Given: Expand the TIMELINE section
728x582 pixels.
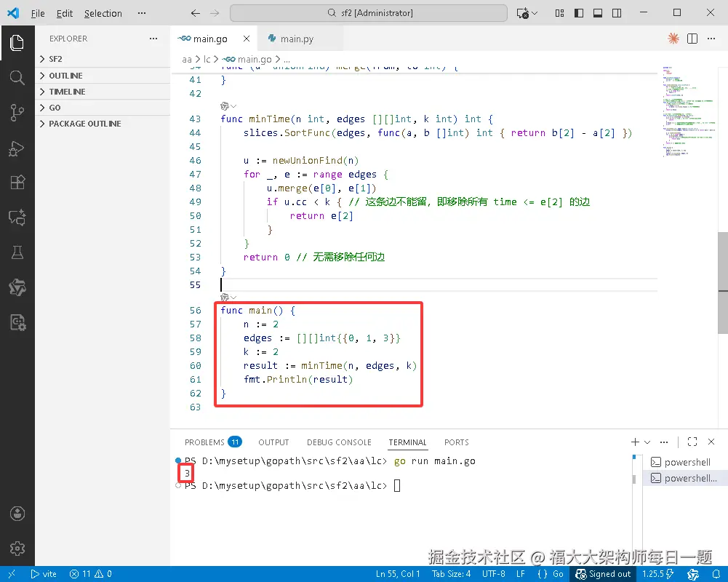Looking at the screenshot, I should tap(103, 92).
